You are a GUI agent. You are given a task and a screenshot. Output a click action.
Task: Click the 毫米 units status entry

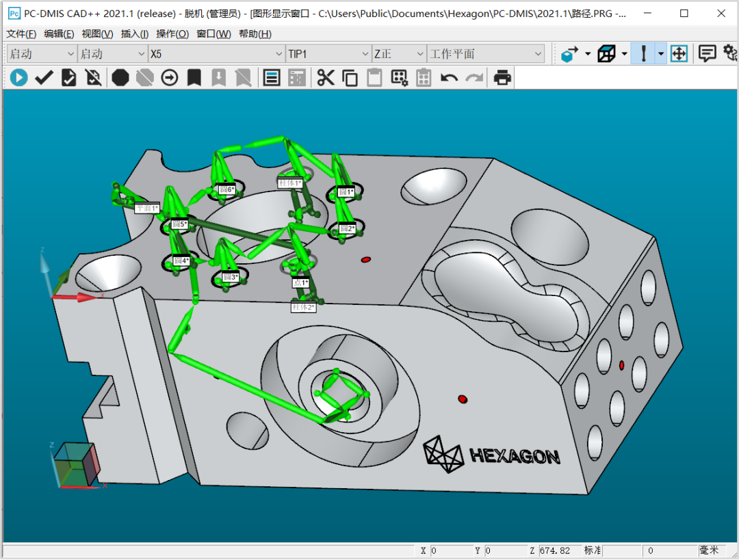pos(709,550)
